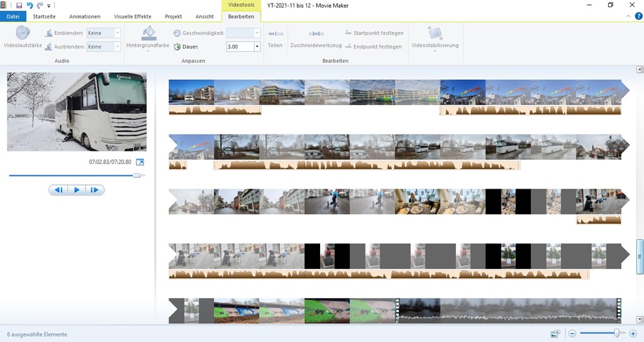
Task: Undo the last action in title bar
Action: click(x=30, y=5)
